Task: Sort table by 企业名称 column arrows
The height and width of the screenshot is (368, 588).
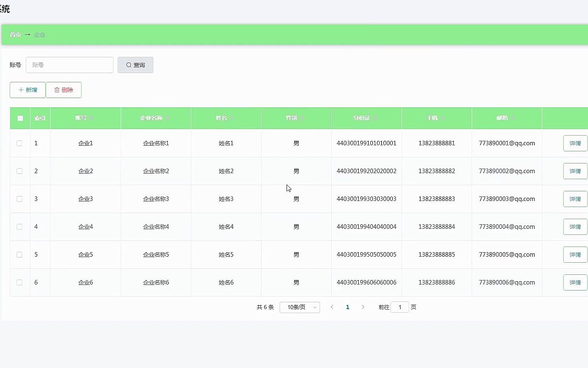Action: click(x=167, y=118)
